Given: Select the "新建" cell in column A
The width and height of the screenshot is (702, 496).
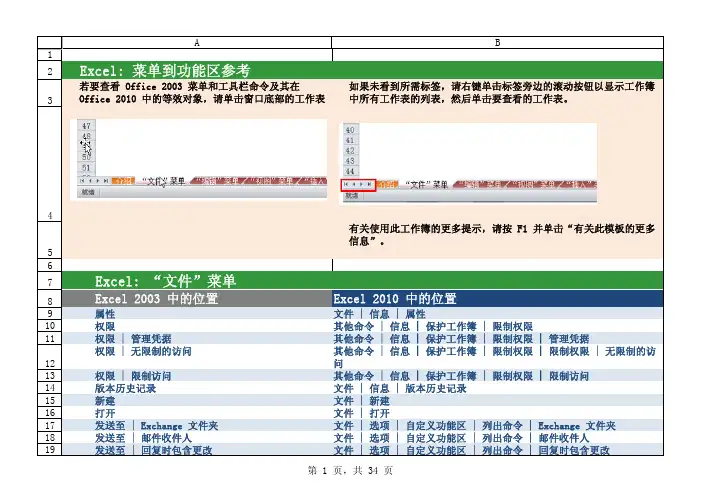Looking at the screenshot, I should pos(105,400).
